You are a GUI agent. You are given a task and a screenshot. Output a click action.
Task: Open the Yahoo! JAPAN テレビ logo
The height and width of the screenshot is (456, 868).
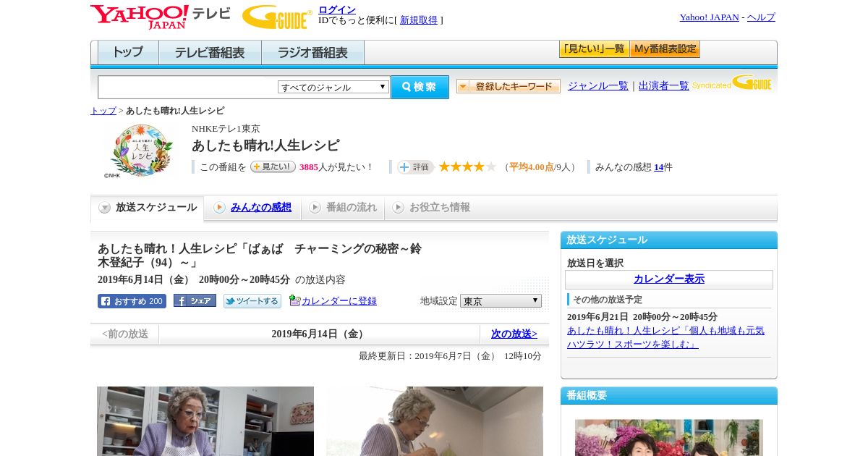tap(161, 17)
